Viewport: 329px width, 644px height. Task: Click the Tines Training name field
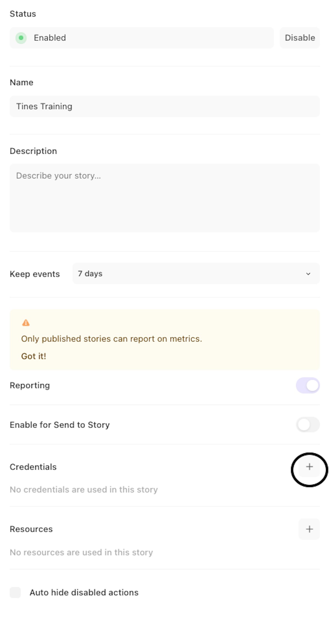164,106
